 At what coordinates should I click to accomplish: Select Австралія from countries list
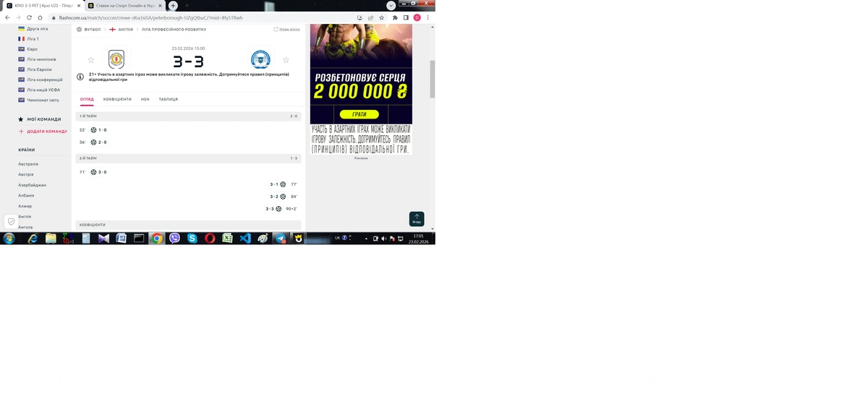pos(28,164)
